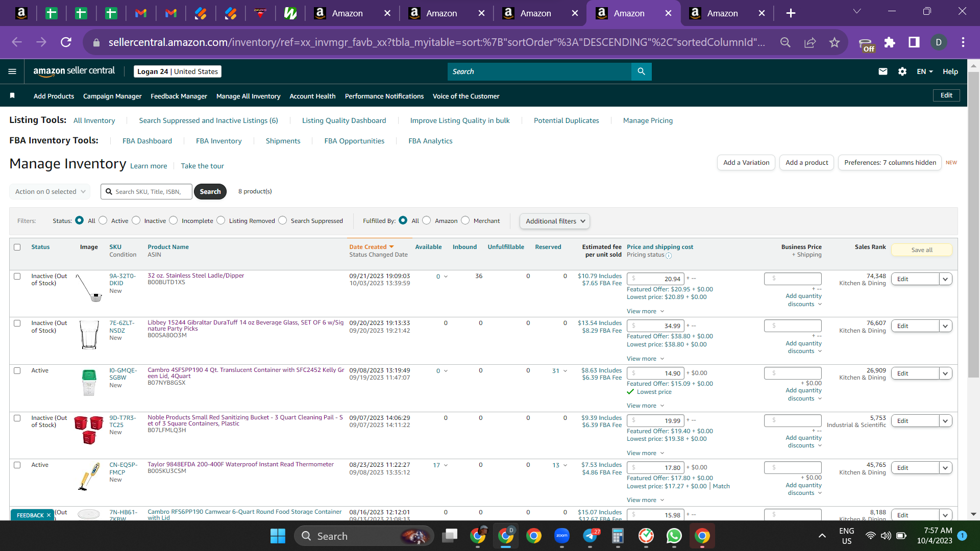Click the Search SKU, Title, ISBN field
This screenshot has height=551, width=980.
click(146, 191)
